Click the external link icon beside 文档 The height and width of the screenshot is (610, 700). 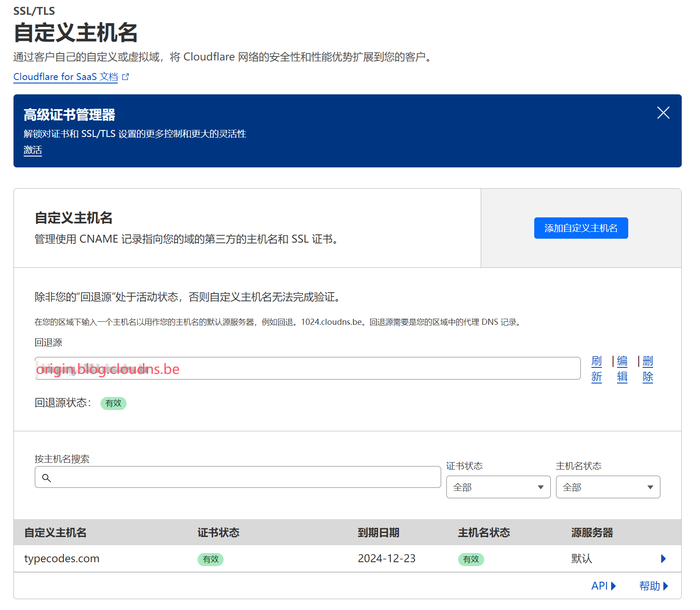click(126, 77)
